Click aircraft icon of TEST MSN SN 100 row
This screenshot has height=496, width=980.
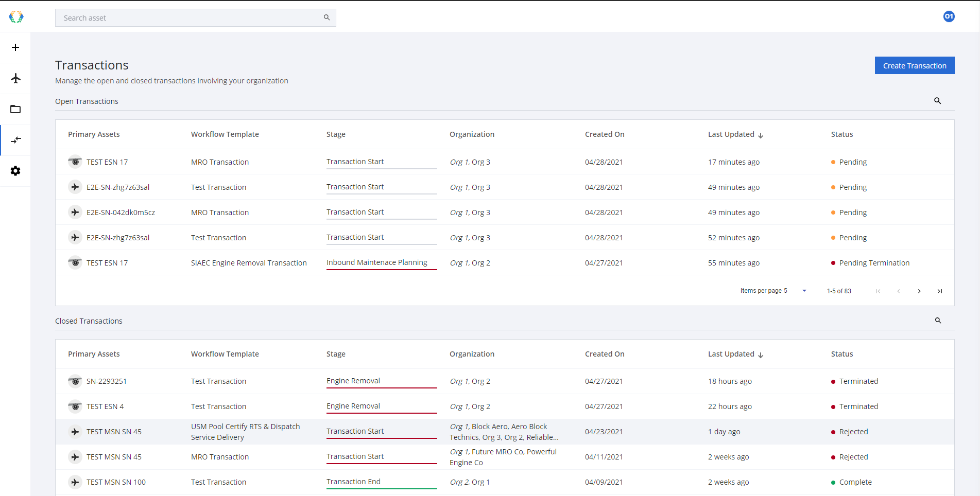pos(75,482)
